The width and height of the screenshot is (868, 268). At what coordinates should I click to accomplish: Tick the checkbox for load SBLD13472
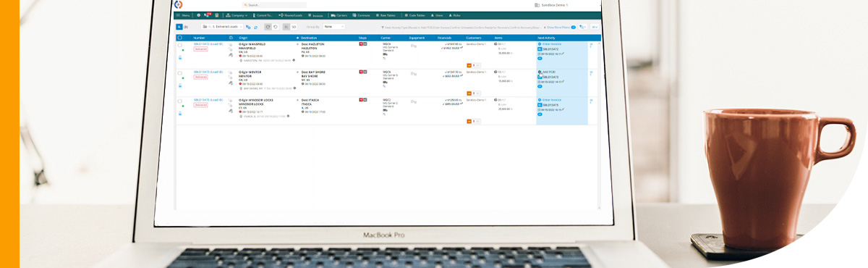(180, 45)
